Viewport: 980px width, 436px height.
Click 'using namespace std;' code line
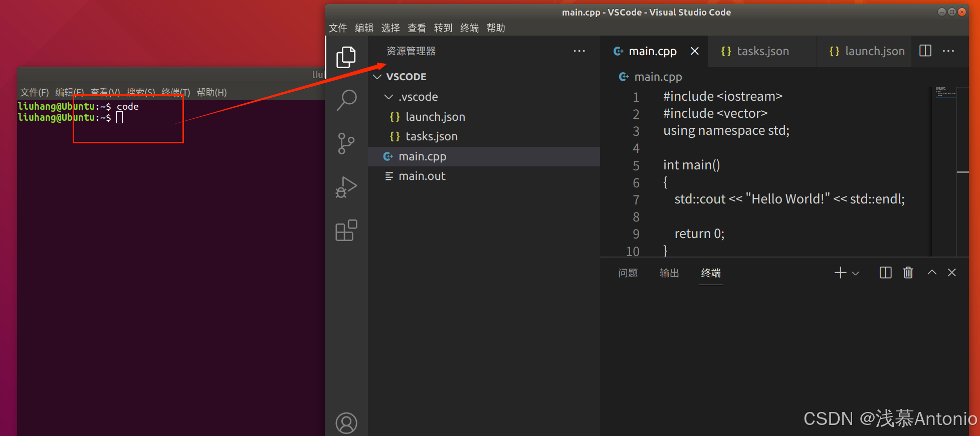726,131
